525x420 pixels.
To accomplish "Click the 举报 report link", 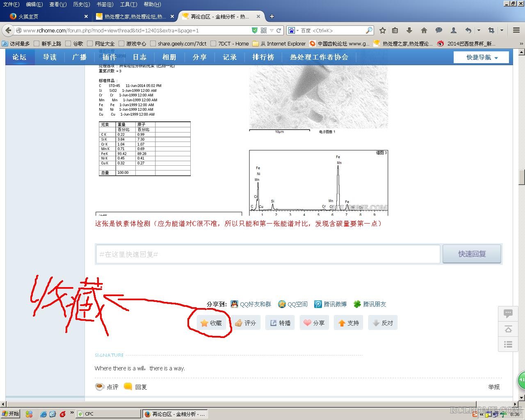I will pyautogui.click(x=494, y=387).
